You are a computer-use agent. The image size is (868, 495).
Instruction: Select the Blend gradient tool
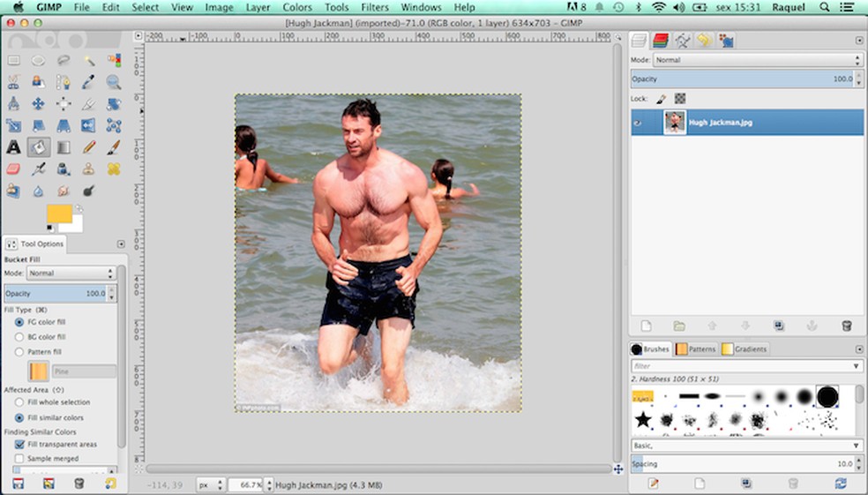click(x=64, y=147)
